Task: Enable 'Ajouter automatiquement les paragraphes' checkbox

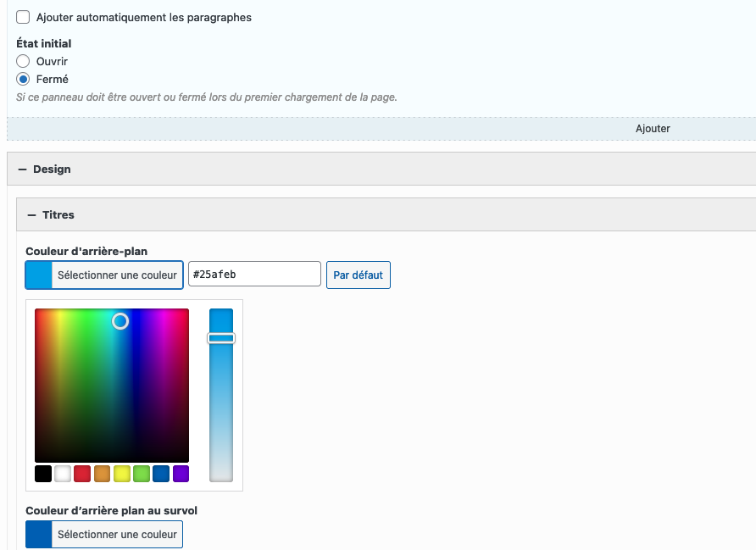Action: (23, 17)
